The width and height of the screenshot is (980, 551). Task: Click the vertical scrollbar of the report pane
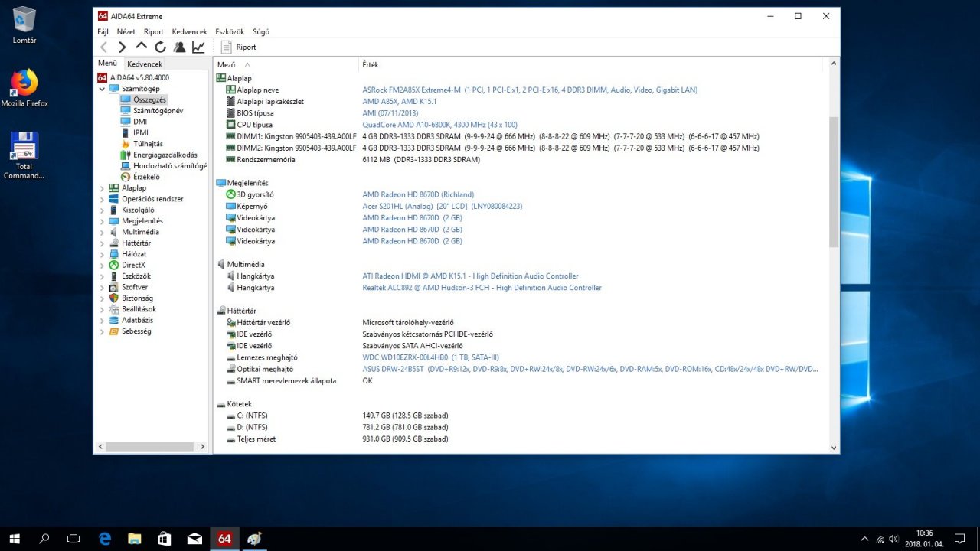(834, 182)
